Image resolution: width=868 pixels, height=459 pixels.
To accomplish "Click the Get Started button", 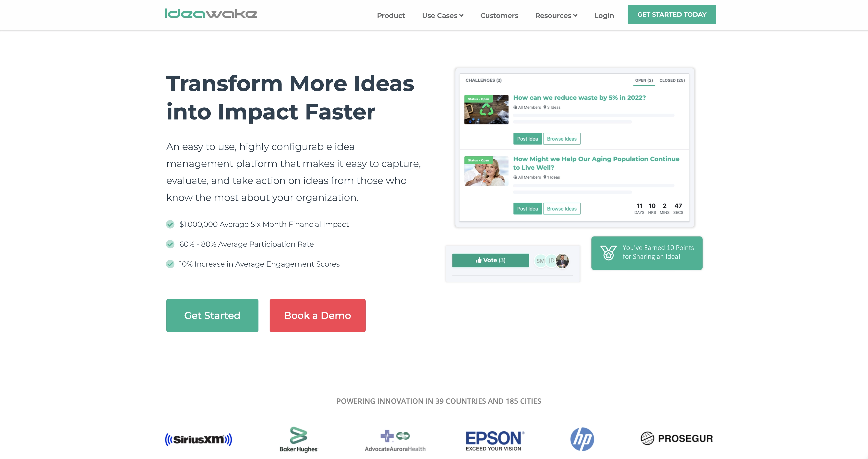I will click(212, 315).
